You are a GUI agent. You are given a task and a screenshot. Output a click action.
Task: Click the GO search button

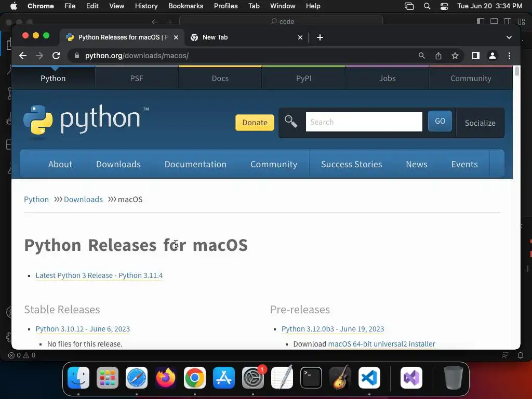pos(440,121)
